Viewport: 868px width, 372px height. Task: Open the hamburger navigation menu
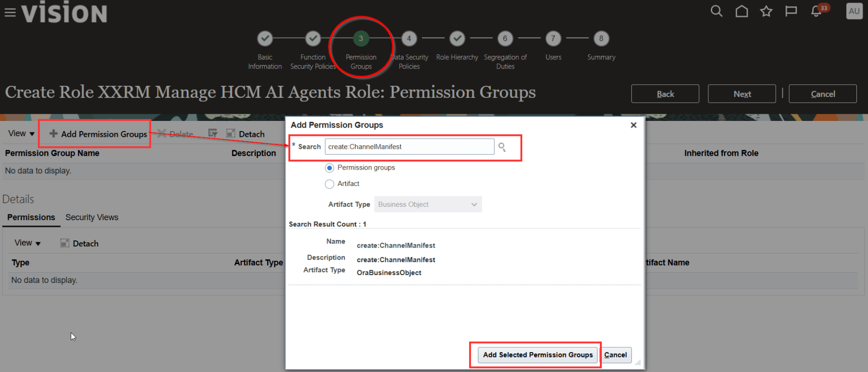click(10, 13)
